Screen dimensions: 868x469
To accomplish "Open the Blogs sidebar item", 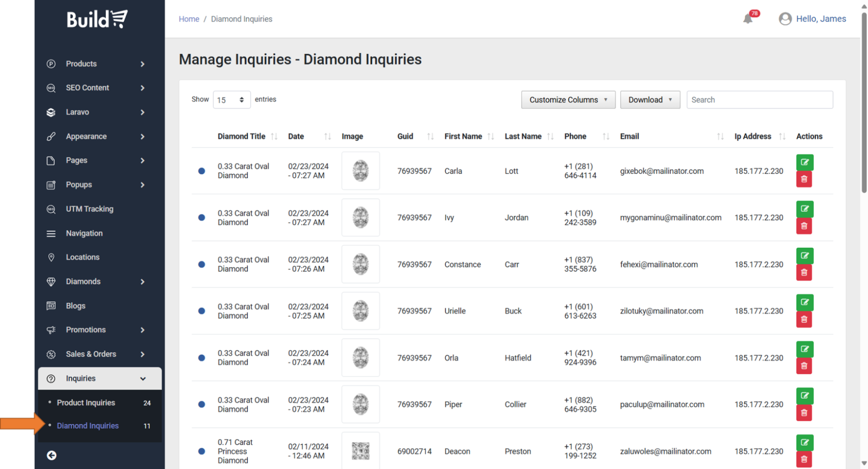I will click(x=76, y=306).
